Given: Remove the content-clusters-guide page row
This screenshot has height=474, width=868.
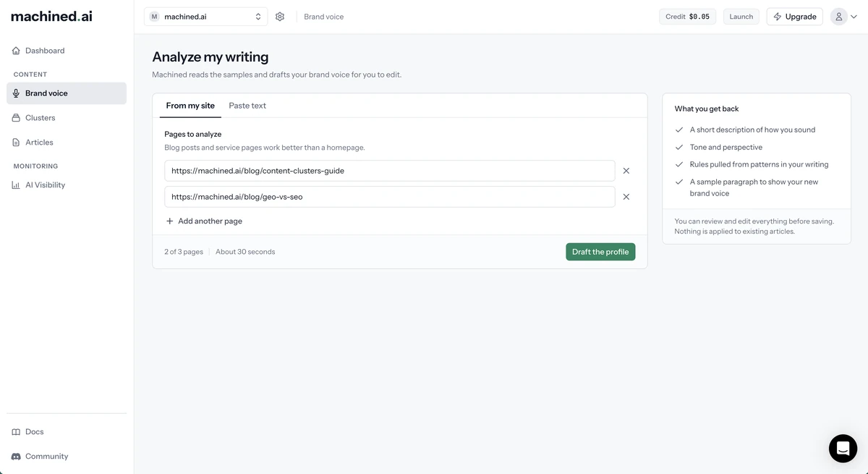Looking at the screenshot, I should click(626, 171).
